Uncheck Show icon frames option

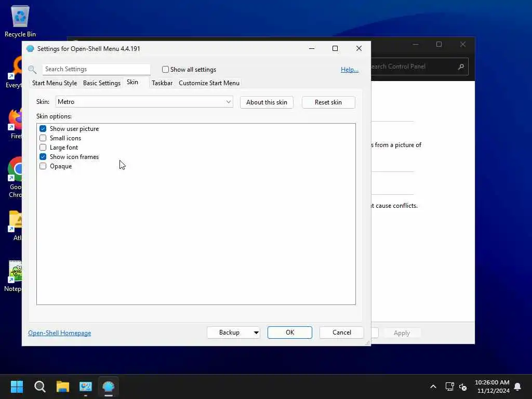[x=43, y=157]
